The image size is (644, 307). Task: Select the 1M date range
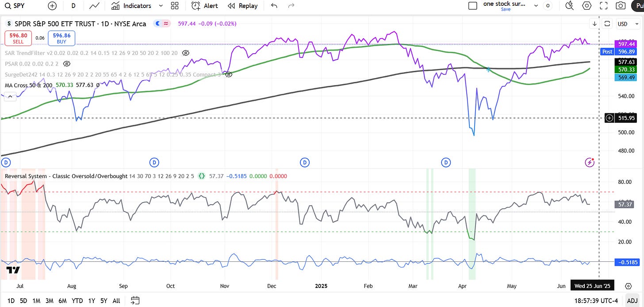coord(36,301)
